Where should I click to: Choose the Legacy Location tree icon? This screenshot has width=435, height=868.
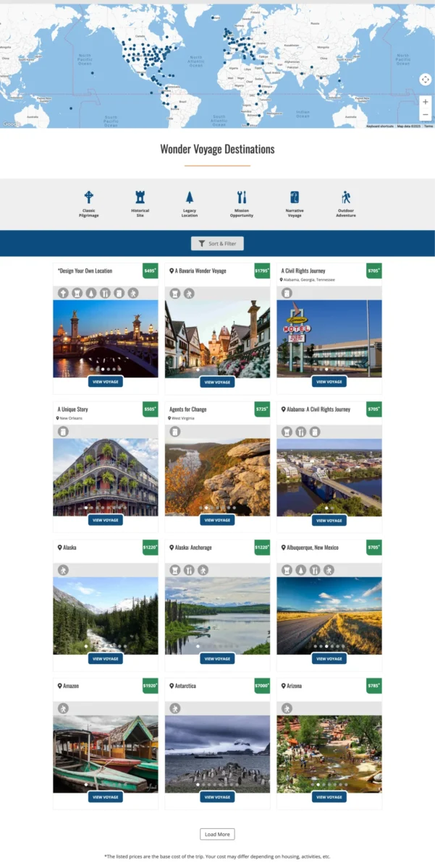[x=190, y=197]
